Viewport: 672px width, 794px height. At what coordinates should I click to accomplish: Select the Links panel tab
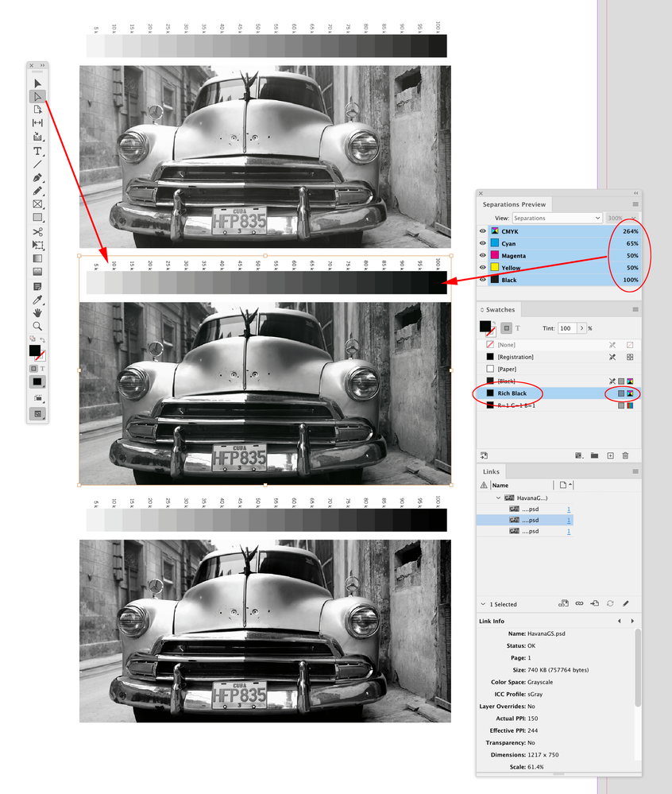(490, 471)
